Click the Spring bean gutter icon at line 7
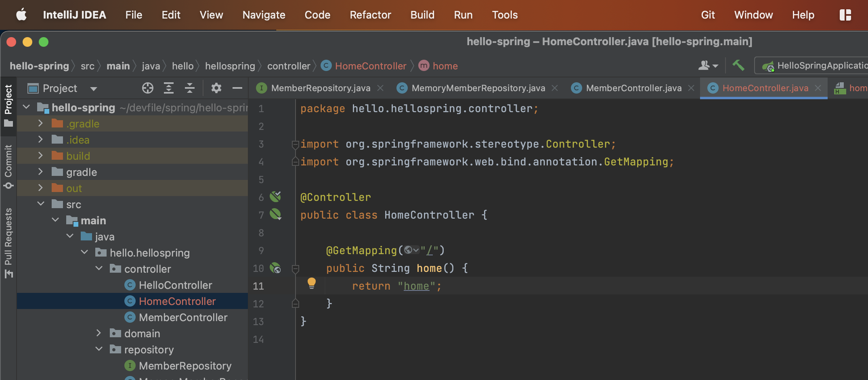The image size is (868, 380). pyautogui.click(x=276, y=214)
